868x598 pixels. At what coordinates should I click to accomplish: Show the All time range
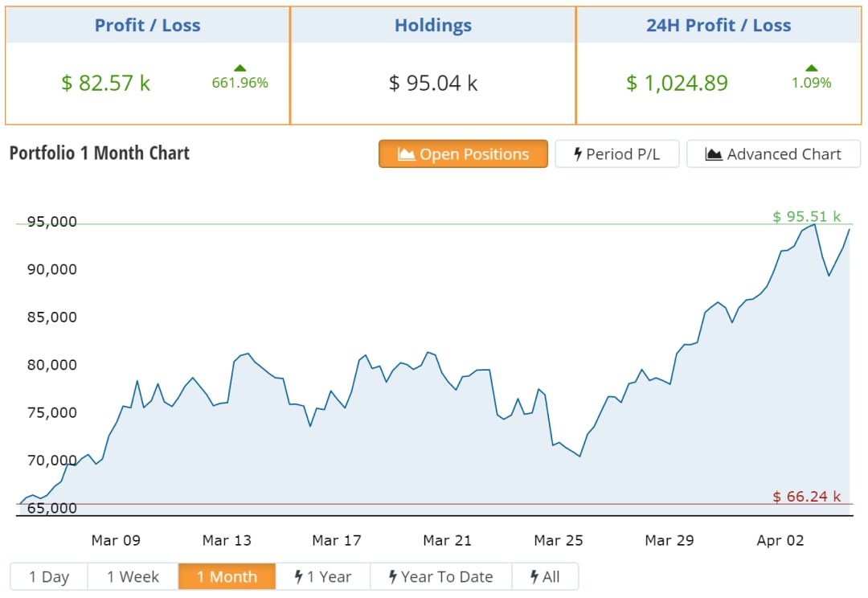pyautogui.click(x=545, y=576)
